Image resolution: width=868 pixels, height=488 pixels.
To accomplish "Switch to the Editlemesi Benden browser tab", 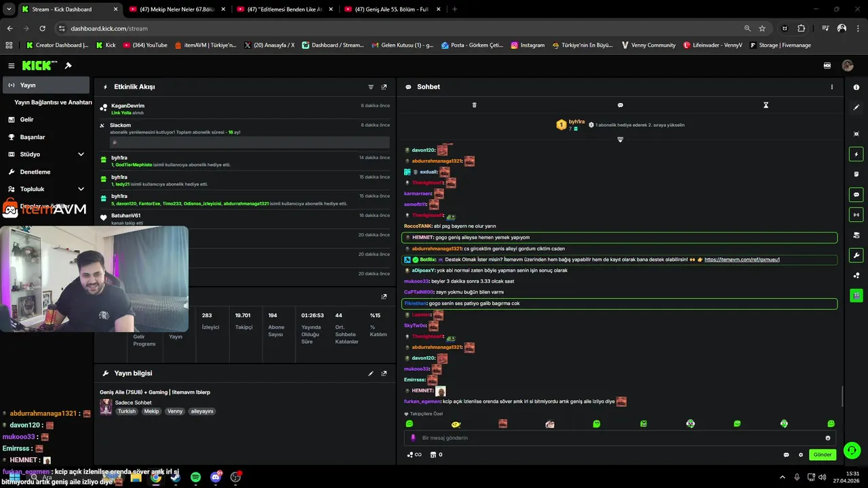I will 285,9.
